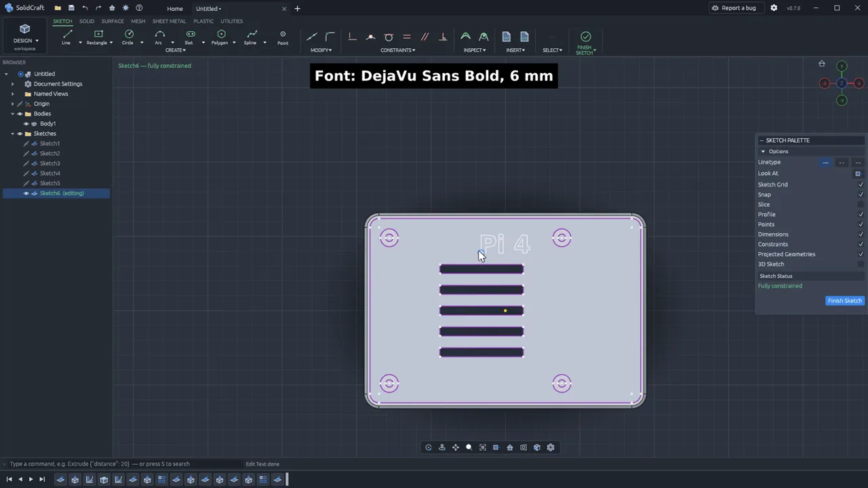Click the command search input field
Image resolution: width=868 pixels, height=488 pixels.
click(x=122, y=464)
